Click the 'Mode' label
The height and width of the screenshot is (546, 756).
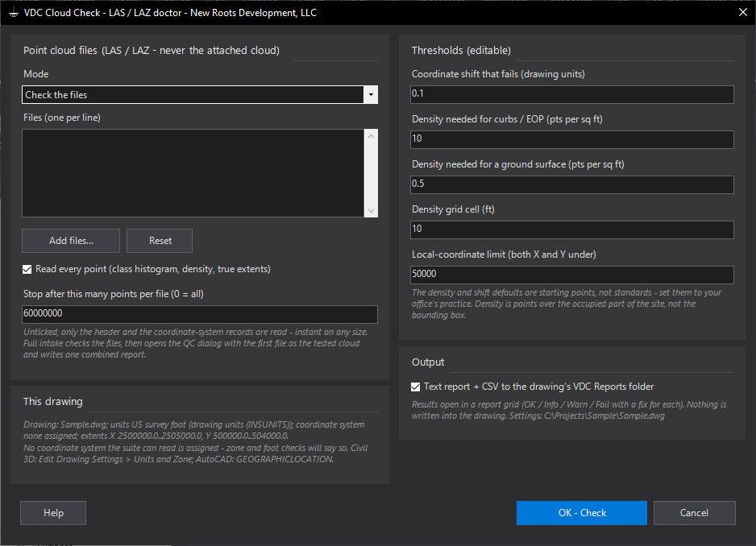[x=36, y=74]
